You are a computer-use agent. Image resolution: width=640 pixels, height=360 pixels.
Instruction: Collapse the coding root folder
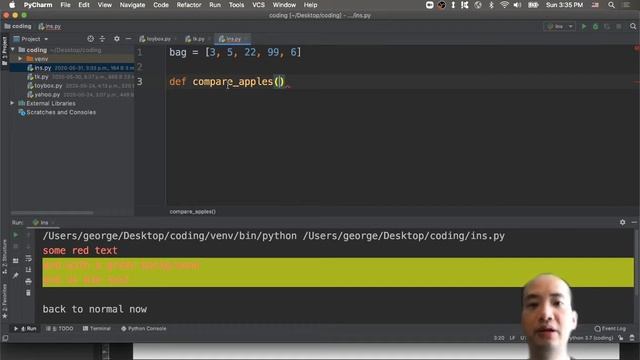point(13,50)
